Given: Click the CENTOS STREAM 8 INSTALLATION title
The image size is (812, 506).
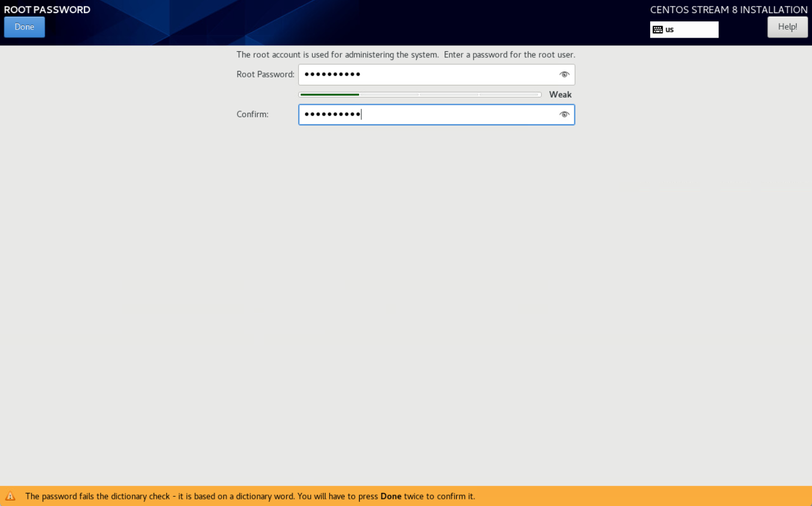Looking at the screenshot, I should (x=729, y=10).
